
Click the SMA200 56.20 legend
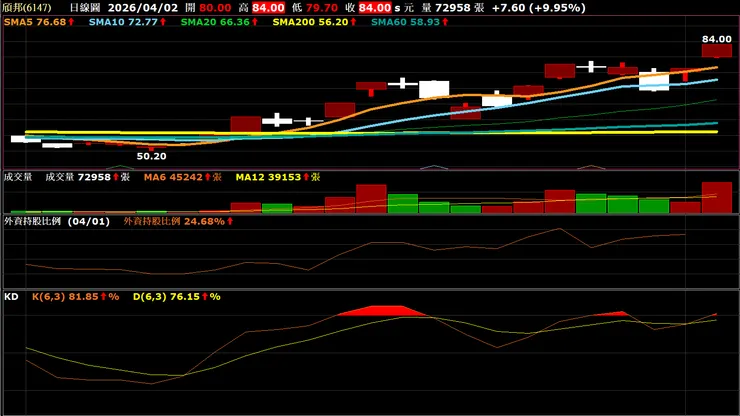(x=314, y=22)
